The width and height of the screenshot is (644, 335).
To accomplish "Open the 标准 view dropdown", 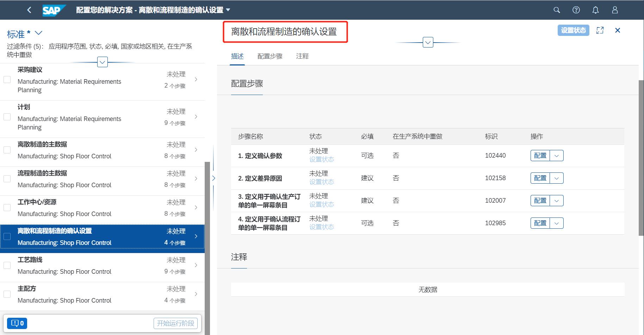I will coord(39,33).
